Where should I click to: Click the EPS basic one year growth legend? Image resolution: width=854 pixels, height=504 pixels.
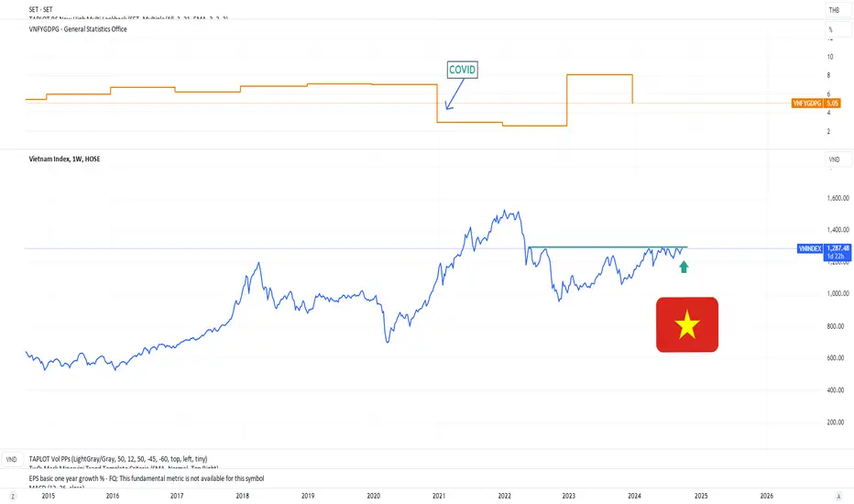click(147, 478)
